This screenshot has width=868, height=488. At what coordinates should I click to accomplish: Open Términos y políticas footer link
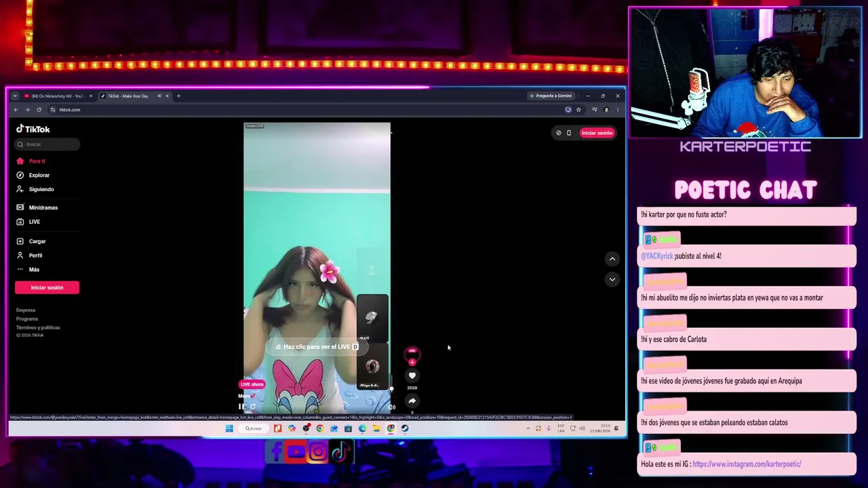click(38, 328)
